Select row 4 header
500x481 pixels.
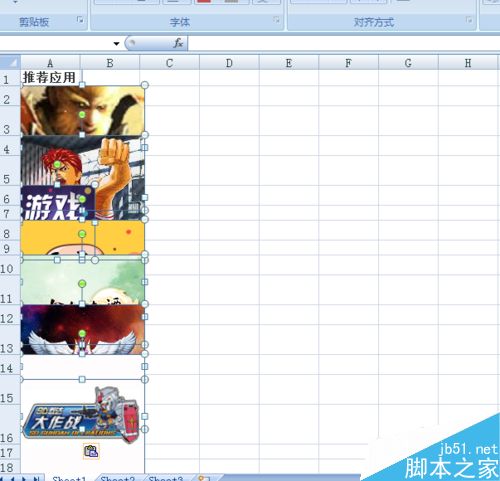tap(10, 145)
